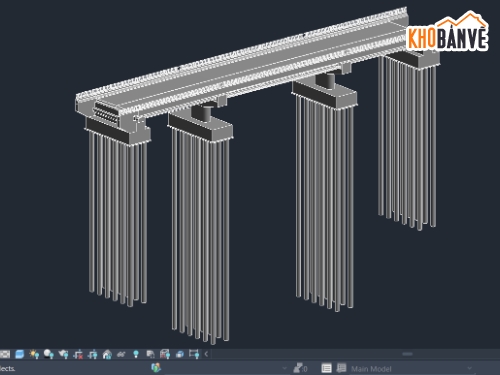
Task: Click the blue solid box render icon
Action: [x=20, y=354]
